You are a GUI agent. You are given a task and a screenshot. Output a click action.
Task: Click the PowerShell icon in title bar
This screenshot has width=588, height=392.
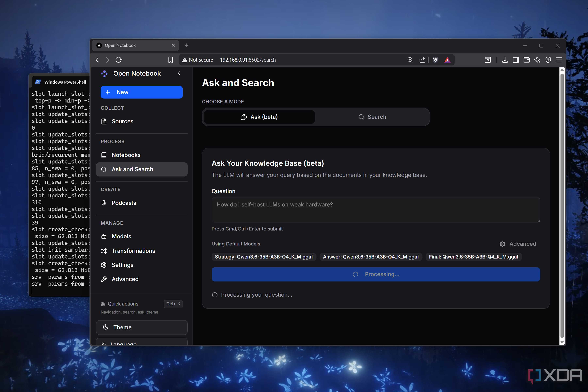tap(38, 82)
